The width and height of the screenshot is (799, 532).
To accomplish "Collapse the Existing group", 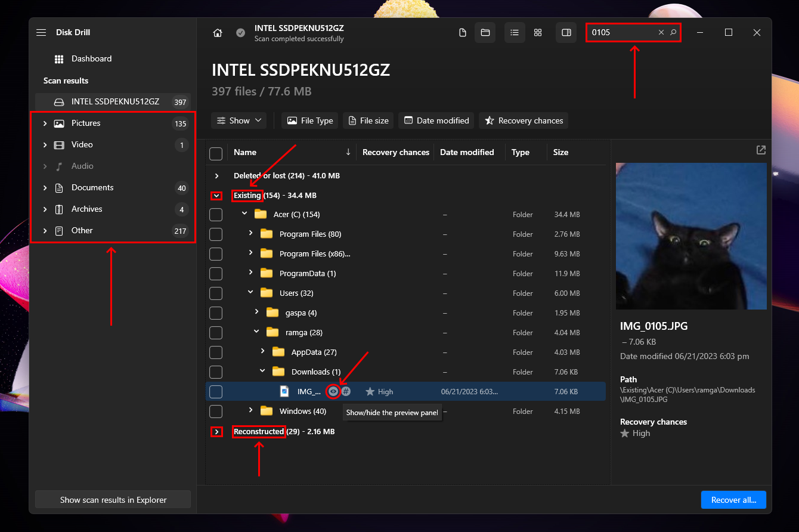I will [x=217, y=196].
